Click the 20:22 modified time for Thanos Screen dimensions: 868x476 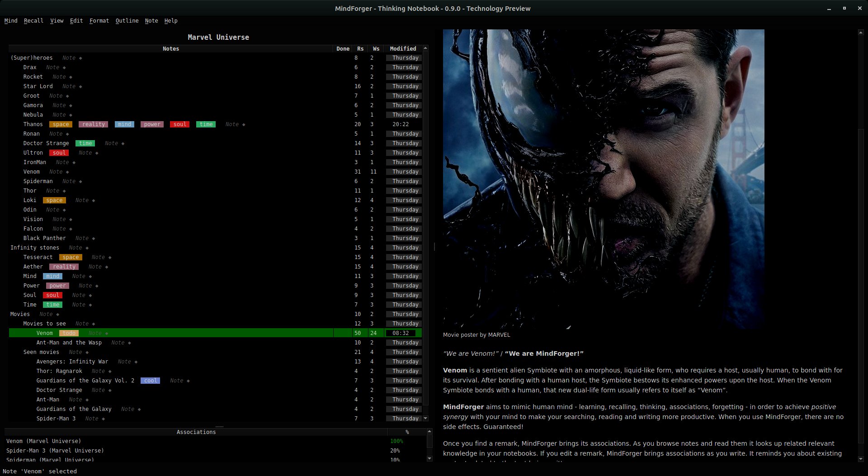[x=401, y=124]
